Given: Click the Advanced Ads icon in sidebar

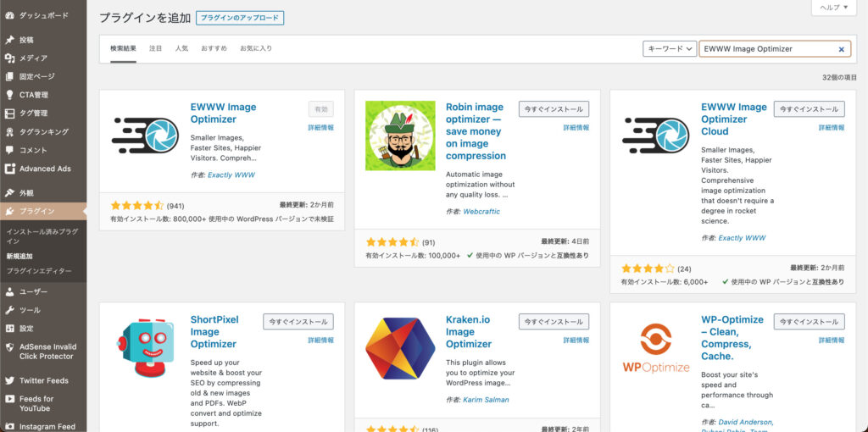Looking at the screenshot, I should [8, 169].
